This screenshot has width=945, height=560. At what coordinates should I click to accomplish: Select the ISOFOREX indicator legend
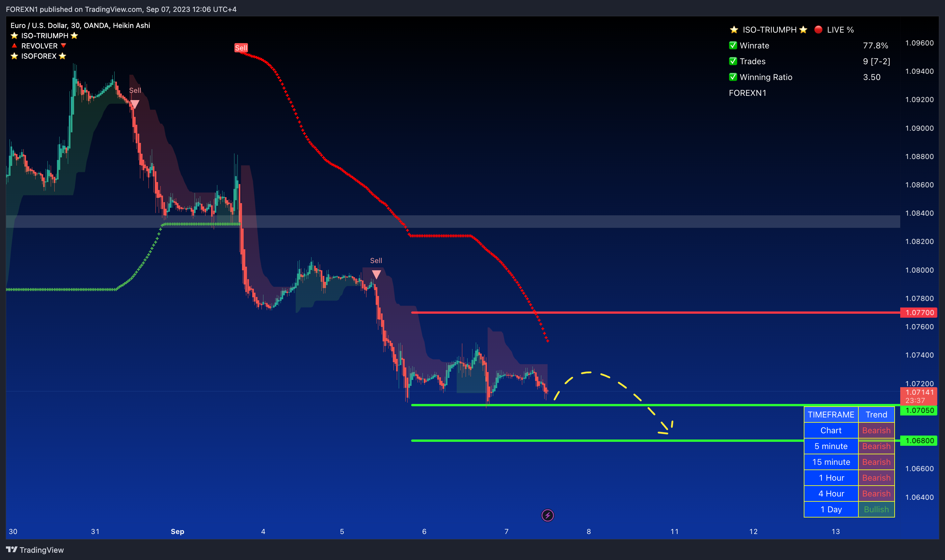39,56
